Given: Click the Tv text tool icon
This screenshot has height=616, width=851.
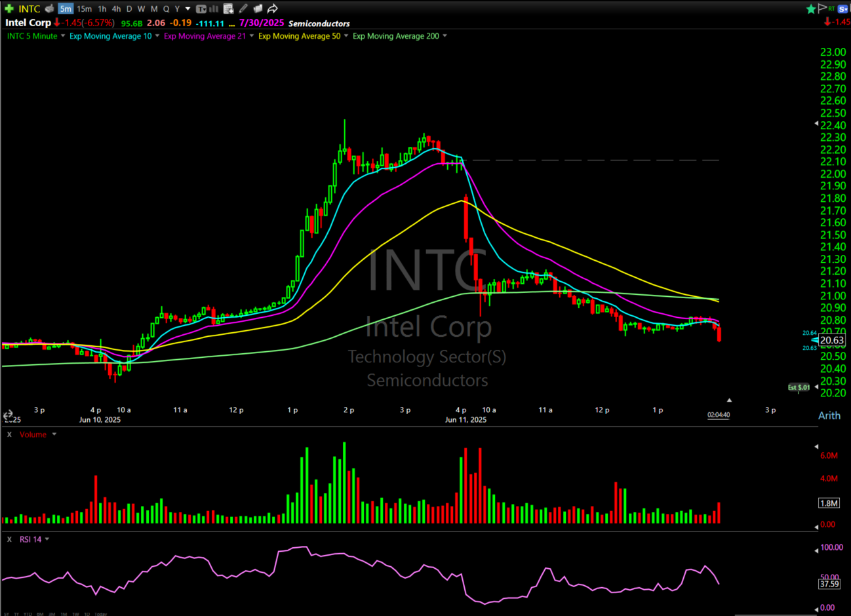Looking at the screenshot, I should [x=201, y=9].
